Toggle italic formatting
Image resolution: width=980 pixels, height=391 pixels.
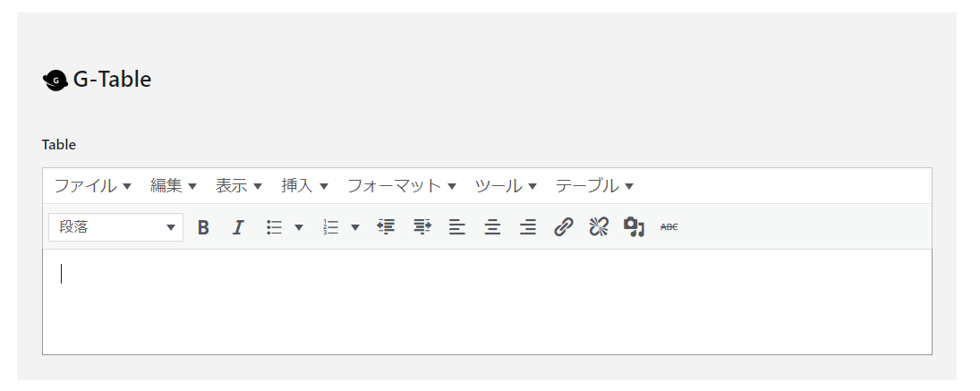(237, 227)
